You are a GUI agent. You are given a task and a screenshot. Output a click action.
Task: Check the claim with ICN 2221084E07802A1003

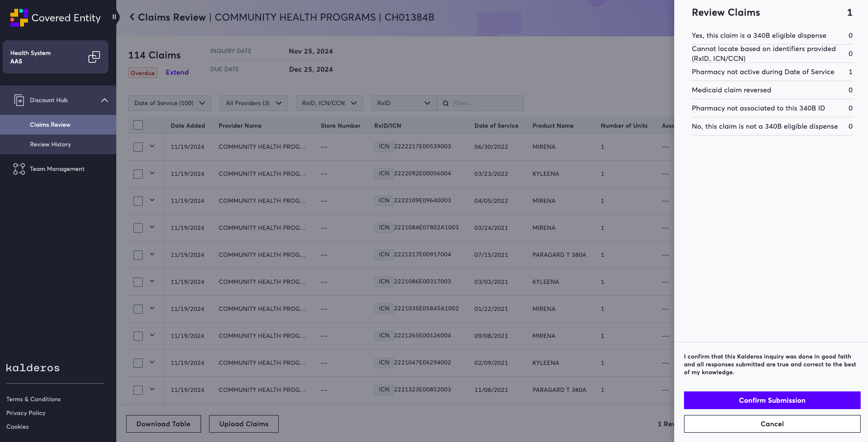click(x=138, y=228)
